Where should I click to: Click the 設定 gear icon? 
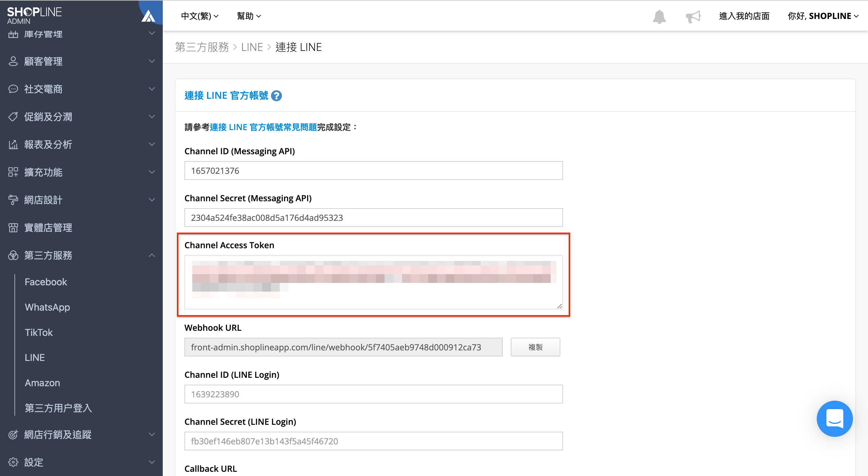[x=13, y=462]
